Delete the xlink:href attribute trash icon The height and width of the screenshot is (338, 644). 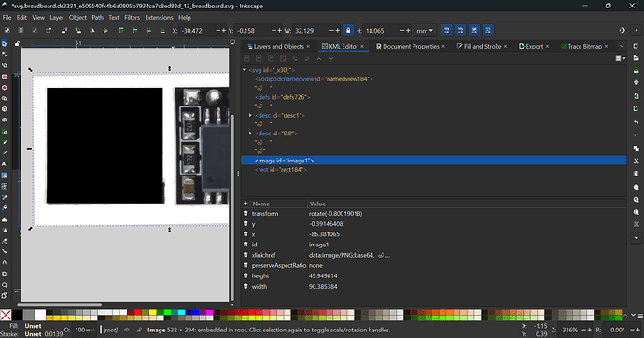(x=245, y=255)
